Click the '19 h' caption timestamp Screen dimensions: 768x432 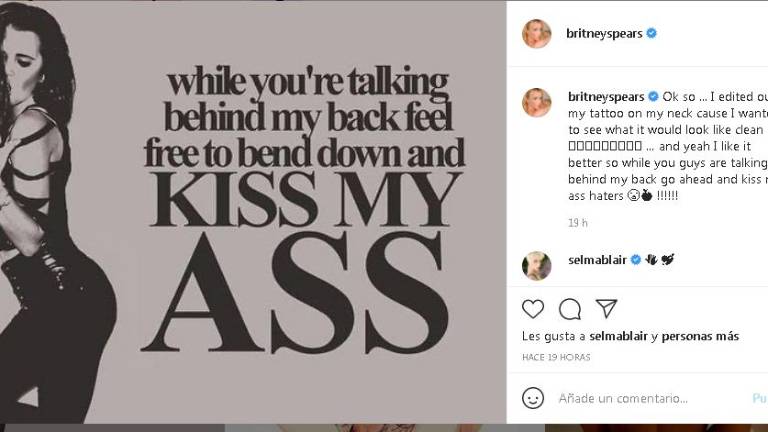click(x=578, y=222)
